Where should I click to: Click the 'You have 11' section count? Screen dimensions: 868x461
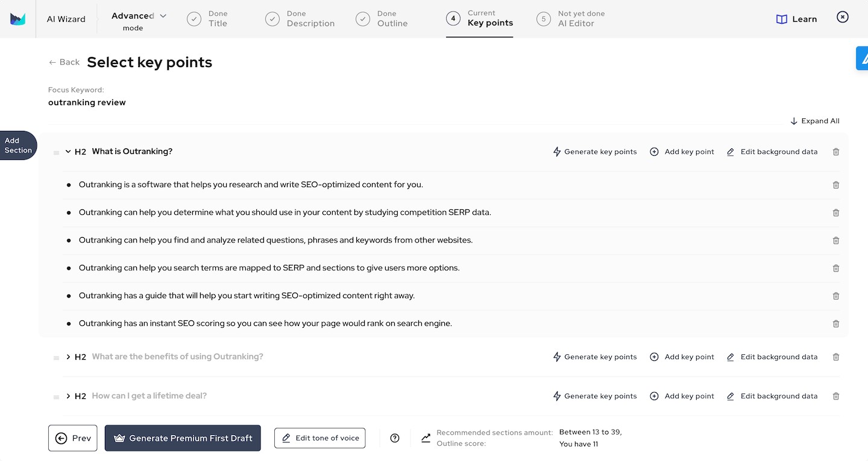point(579,444)
